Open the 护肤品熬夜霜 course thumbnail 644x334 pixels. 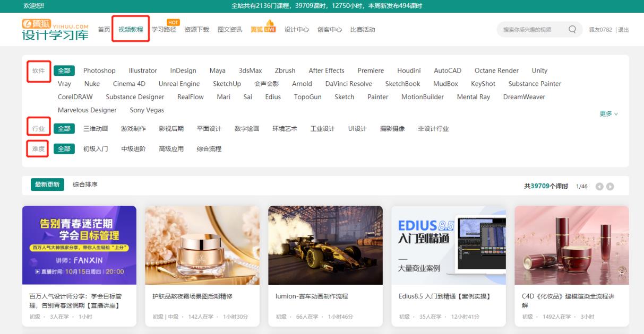[202, 245]
